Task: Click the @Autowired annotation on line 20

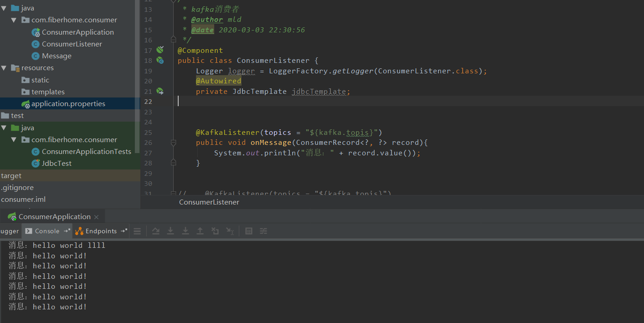Action: click(218, 81)
